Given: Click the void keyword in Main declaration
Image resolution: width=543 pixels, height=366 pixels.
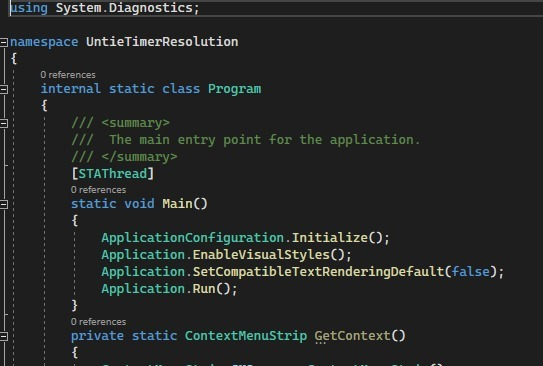Looking at the screenshot, I should (139, 204).
